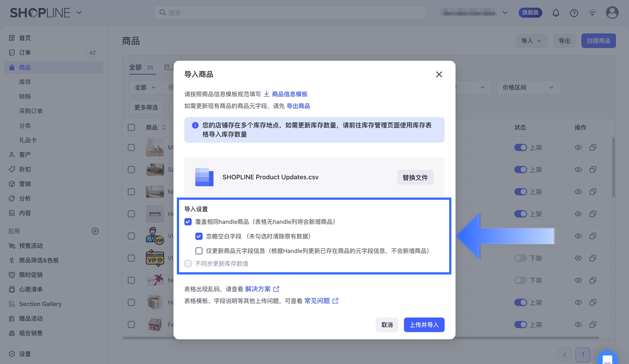629x364 pixels.
Task: Click the help question mark icon
Action: [x=574, y=13]
